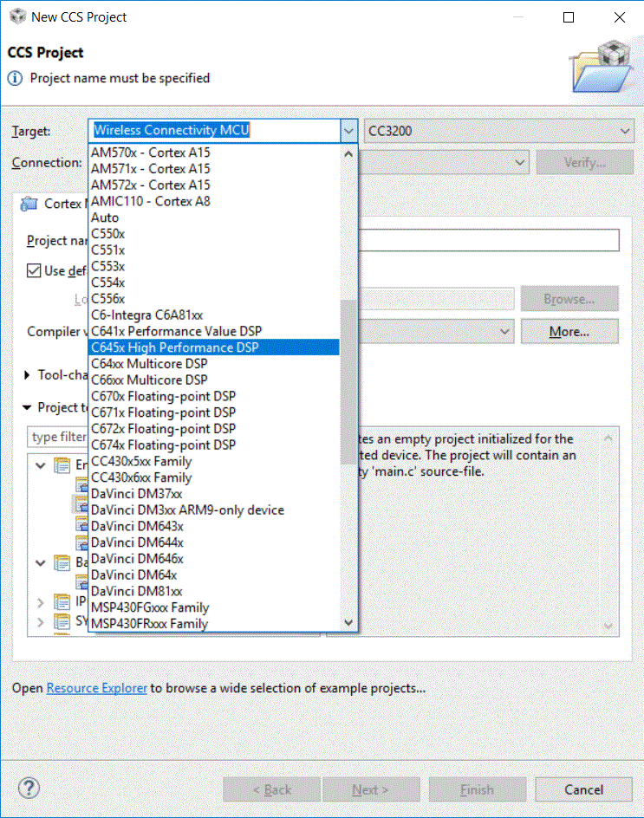Click the info icon beside project name message

pyautogui.click(x=15, y=78)
